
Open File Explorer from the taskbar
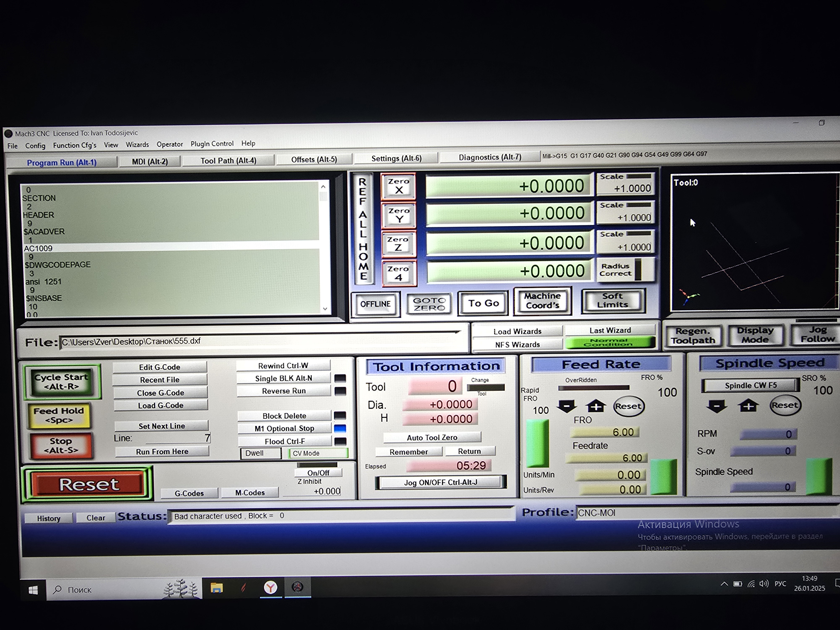217,588
